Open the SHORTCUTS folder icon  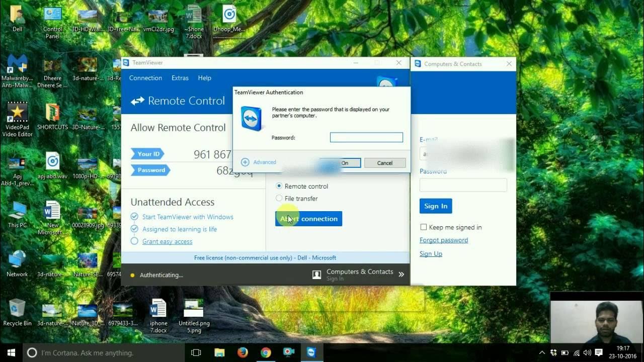(52, 117)
